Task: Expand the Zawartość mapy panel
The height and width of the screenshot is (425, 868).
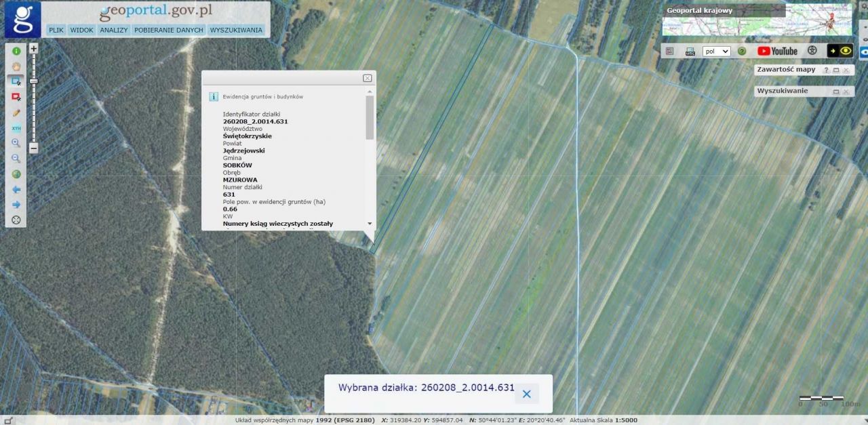Action: click(836, 70)
